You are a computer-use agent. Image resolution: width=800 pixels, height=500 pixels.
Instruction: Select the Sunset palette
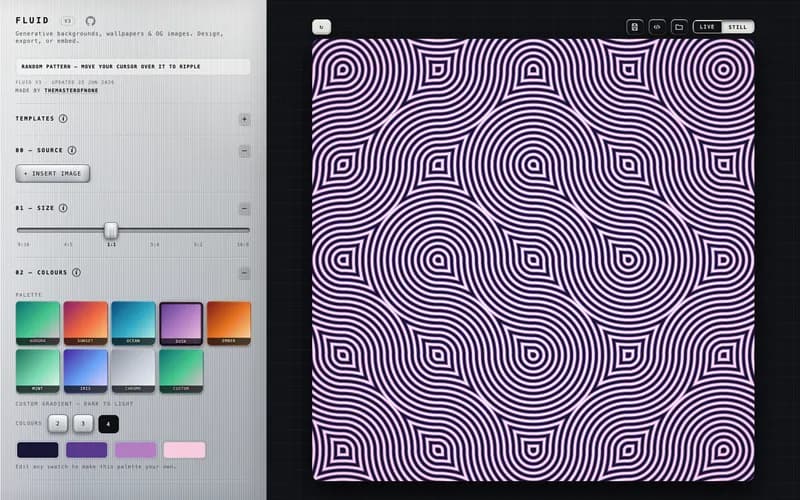[x=86, y=323]
